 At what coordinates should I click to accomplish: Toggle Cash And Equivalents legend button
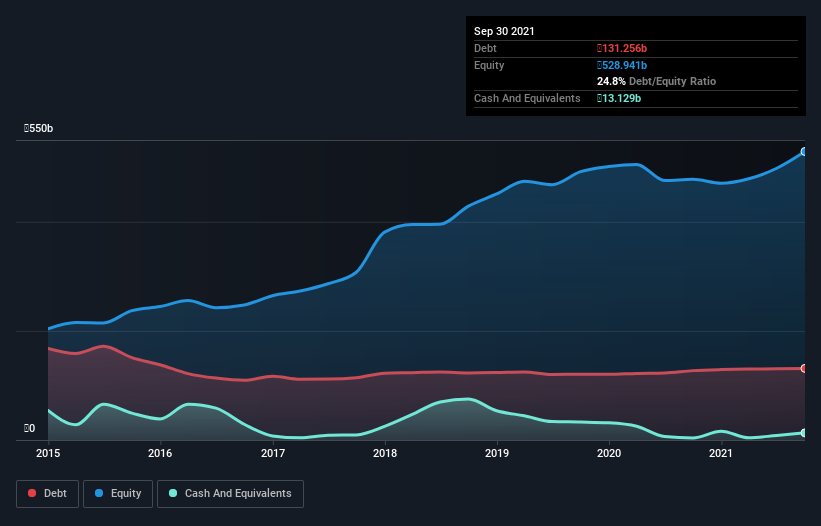point(230,494)
